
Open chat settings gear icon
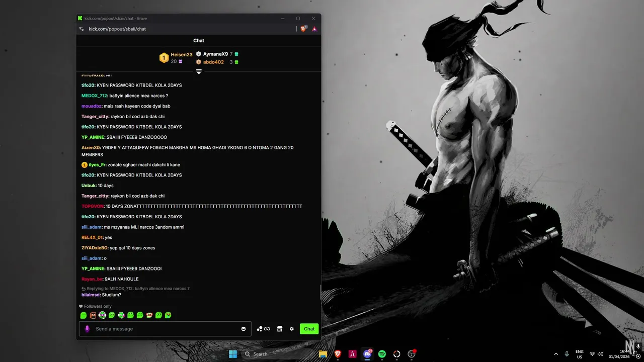pyautogui.click(x=292, y=329)
